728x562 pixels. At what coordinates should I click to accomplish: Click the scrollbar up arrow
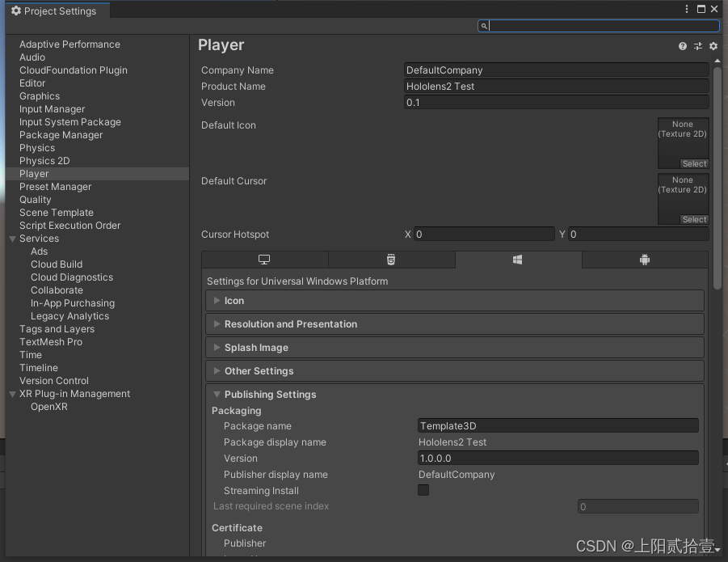point(717,61)
